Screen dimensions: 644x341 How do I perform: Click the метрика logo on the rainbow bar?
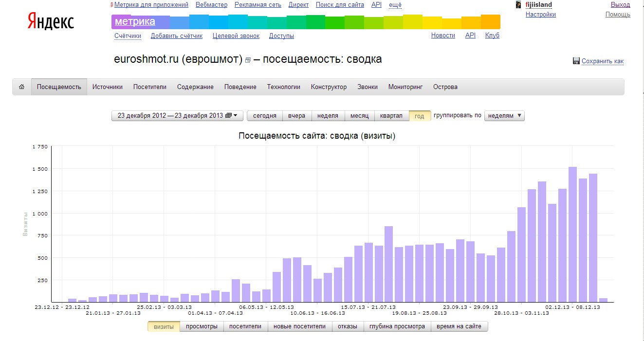click(x=135, y=22)
